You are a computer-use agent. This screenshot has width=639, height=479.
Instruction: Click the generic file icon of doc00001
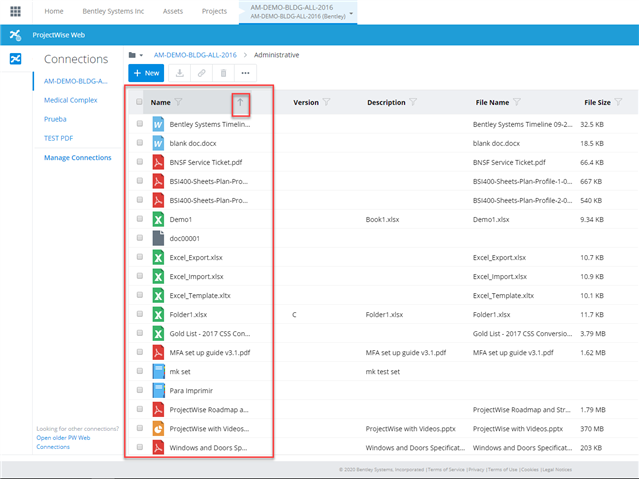click(158, 238)
